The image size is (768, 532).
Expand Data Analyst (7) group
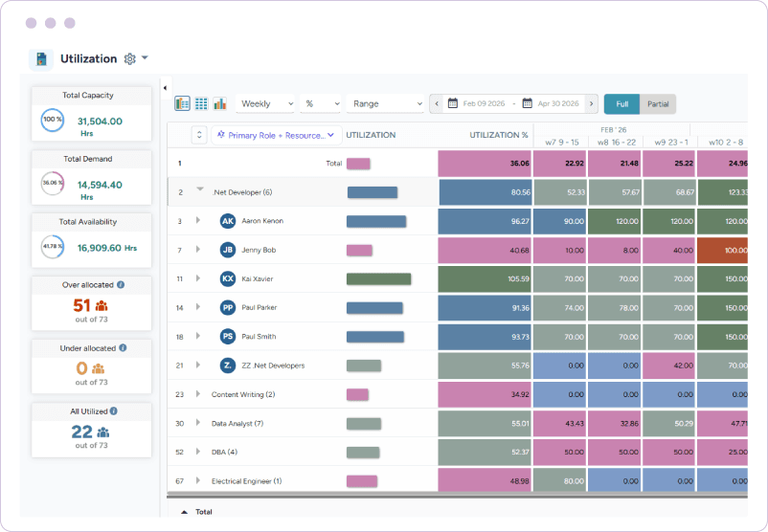click(198, 422)
